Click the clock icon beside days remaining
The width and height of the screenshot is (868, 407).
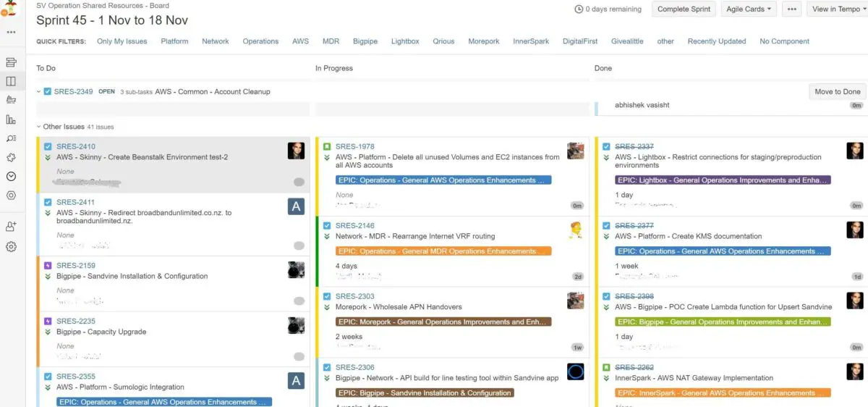(579, 9)
